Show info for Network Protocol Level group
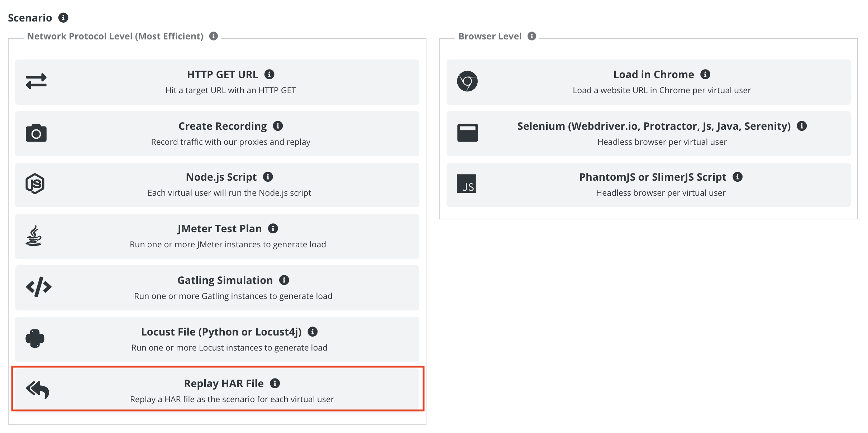The height and width of the screenshot is (433, 868). pos(214,36)
